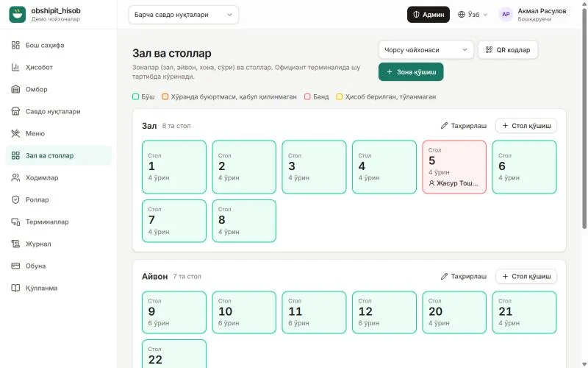Click the Ходимлар people icon
Image resolution: width=588 pixels, height=368 pixels.
click(15, 177)
